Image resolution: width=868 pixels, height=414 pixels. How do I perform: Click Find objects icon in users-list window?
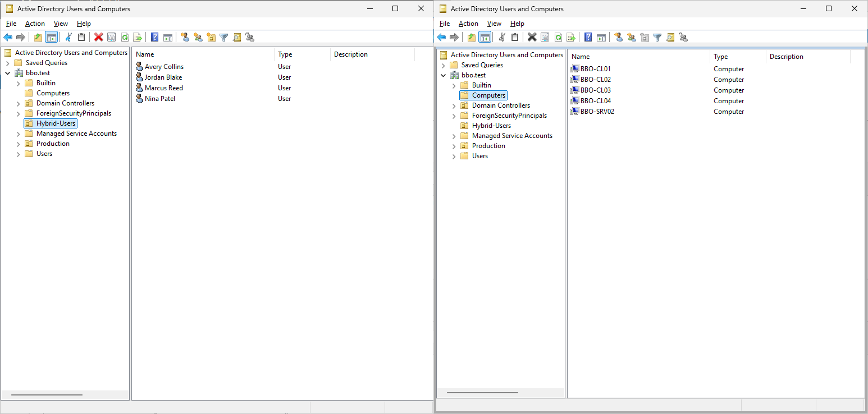click(x=237, y=37)
